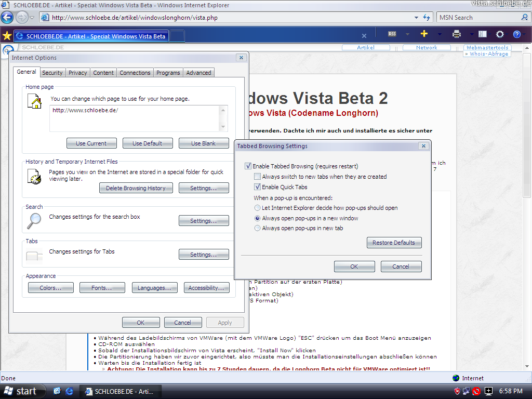Click Cancel in Internet Options dialog

183,322
